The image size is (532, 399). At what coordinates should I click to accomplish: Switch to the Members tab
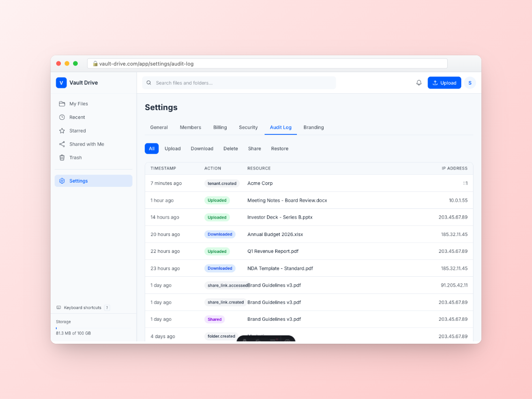pyautogui.click(x=190, y=127)
